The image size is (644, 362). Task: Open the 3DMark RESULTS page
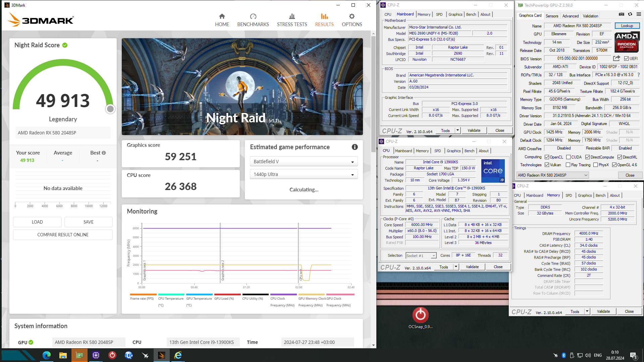tap(324, 20)
